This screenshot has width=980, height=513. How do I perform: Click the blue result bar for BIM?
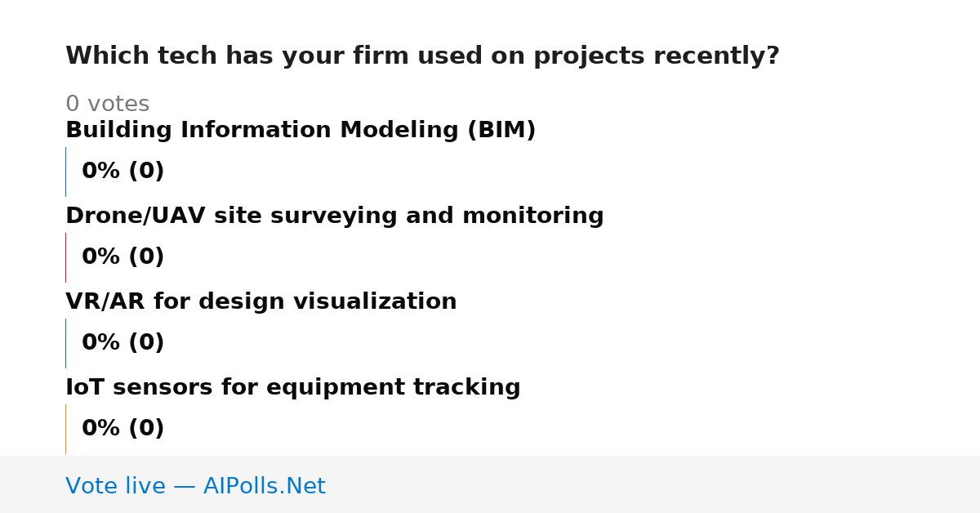click(65, 172)
